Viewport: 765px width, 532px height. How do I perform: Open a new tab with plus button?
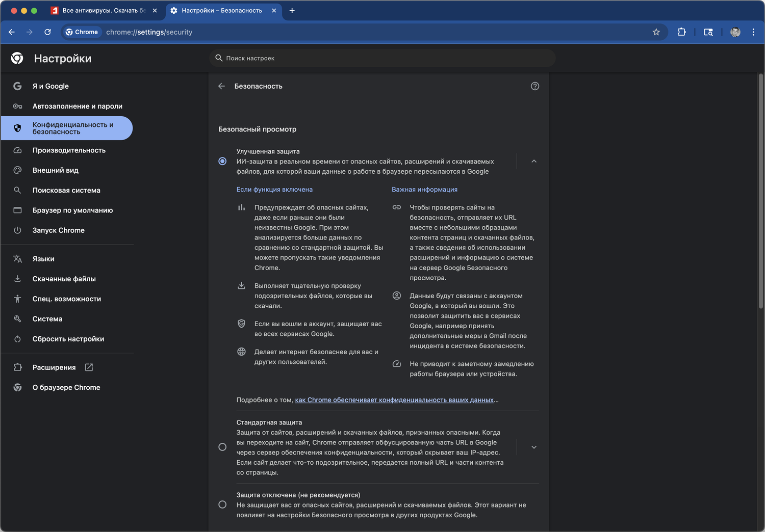click(x=292, y=10)
